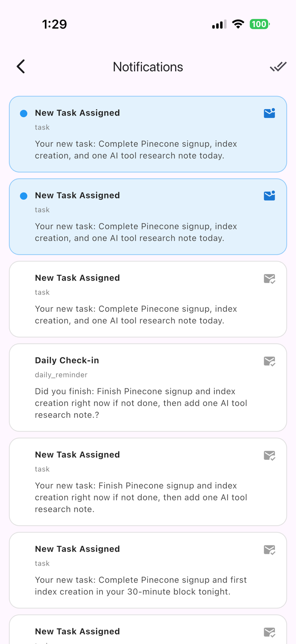Screen dimensions: 296x644
Task: Tap the battery indicator showing 100
Action: tap(259, 24)
